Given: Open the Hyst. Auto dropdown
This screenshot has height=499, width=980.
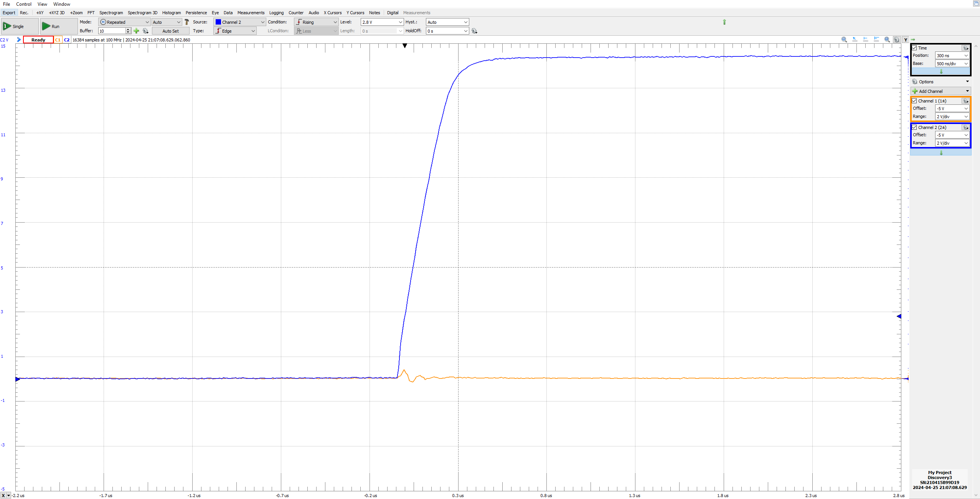Looking at the screenshot, I should 447,22.
